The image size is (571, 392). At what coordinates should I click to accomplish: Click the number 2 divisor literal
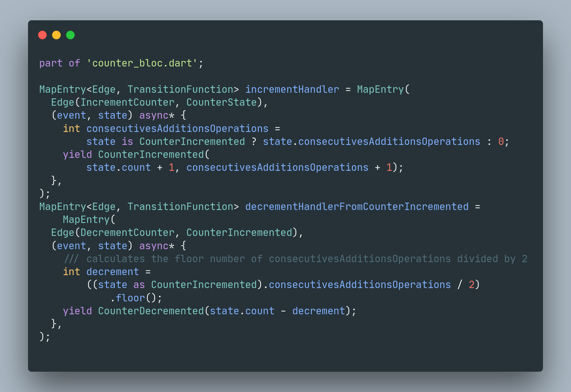point(472,285)
